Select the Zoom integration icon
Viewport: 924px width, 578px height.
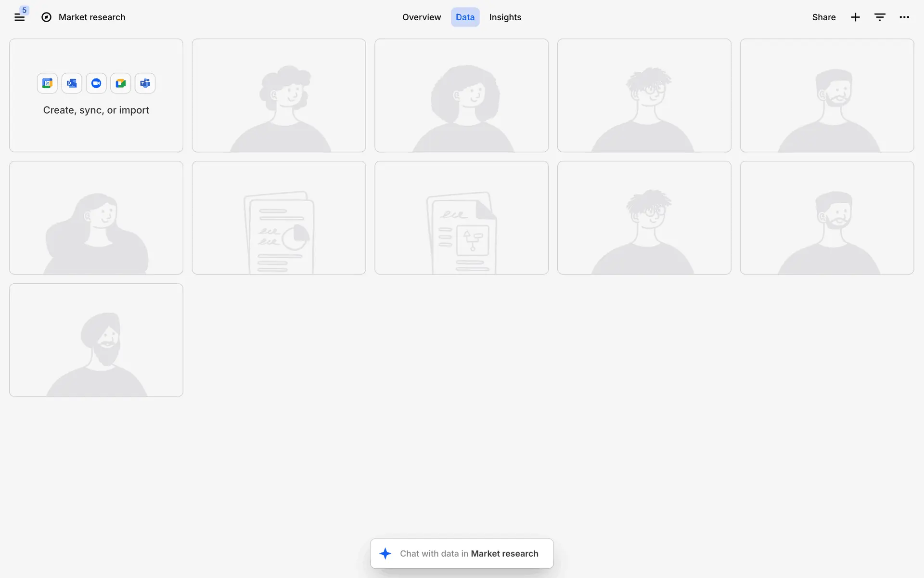coord(96,83)
